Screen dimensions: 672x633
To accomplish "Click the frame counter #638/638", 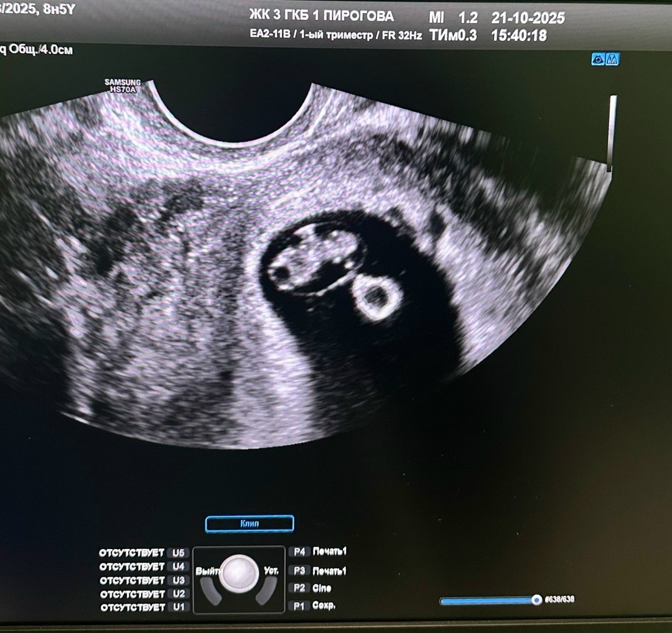I will (560, 599).
